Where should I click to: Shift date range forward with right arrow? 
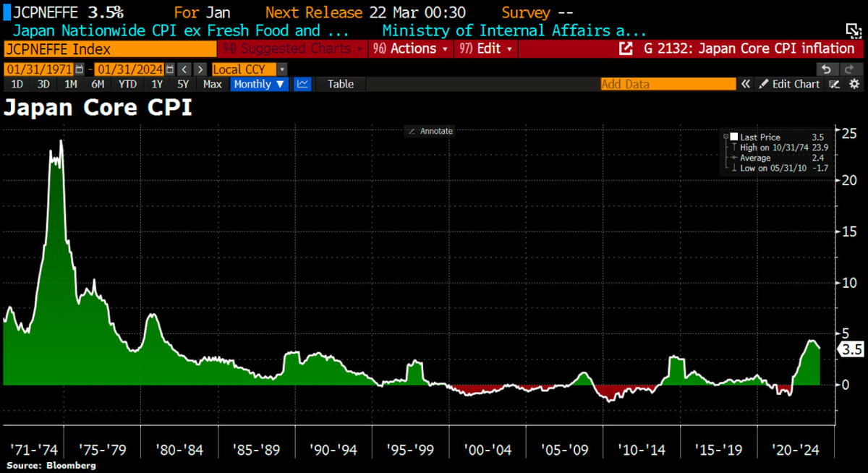point(199,69)
